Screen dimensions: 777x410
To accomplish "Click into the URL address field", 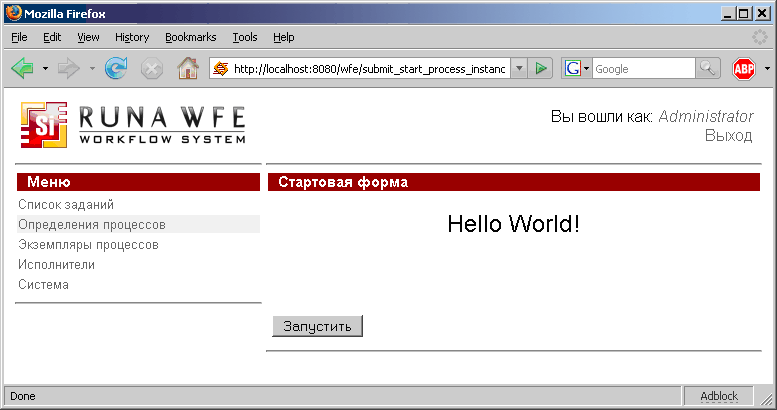I will (x=369, y=68).
